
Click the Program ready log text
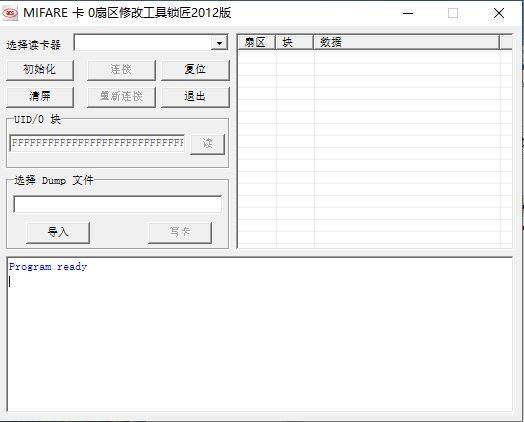[48, 267]
